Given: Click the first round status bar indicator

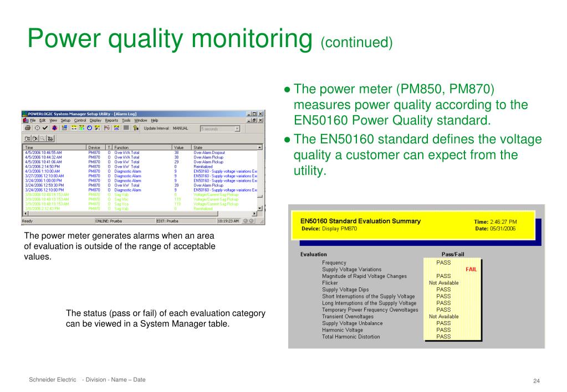Looking at the screenshot, I should [x=246, y=221].
